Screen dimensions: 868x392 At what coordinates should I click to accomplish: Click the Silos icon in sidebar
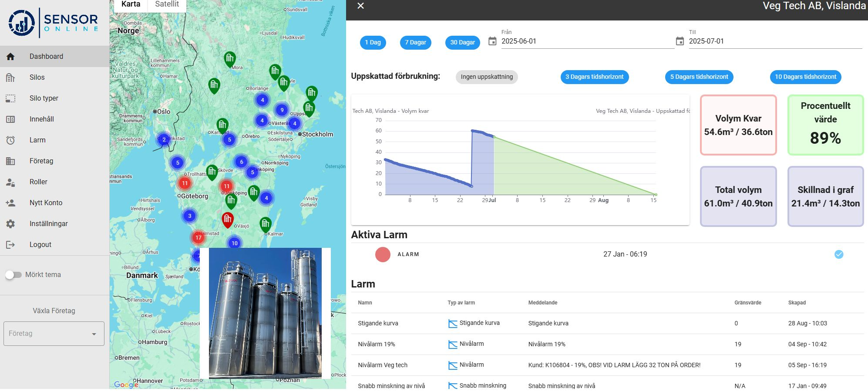[10, 78]
